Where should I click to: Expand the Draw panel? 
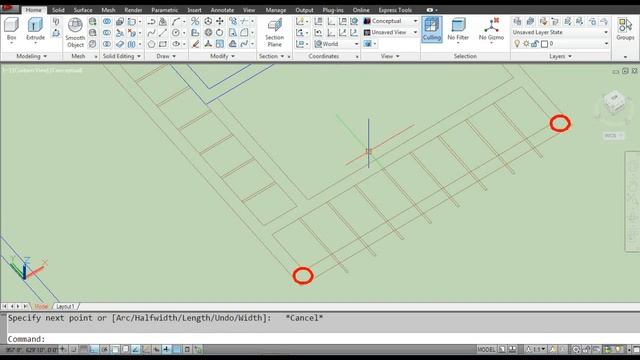coord(166,56)
